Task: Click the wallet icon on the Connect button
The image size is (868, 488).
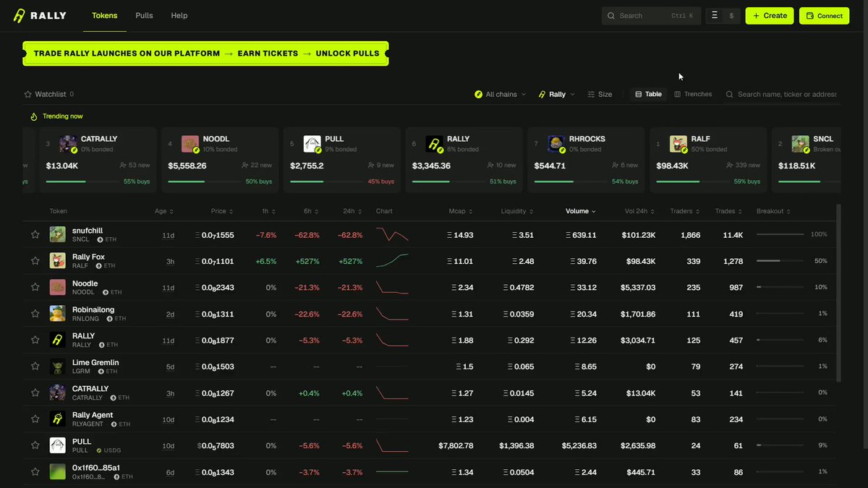Action: 810,16
